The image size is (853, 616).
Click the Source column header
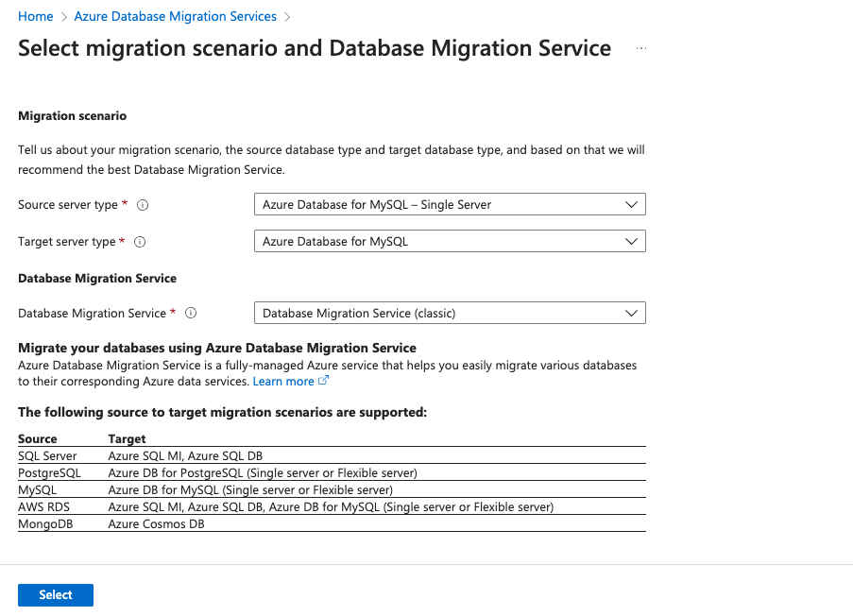[x=38, y=438]
